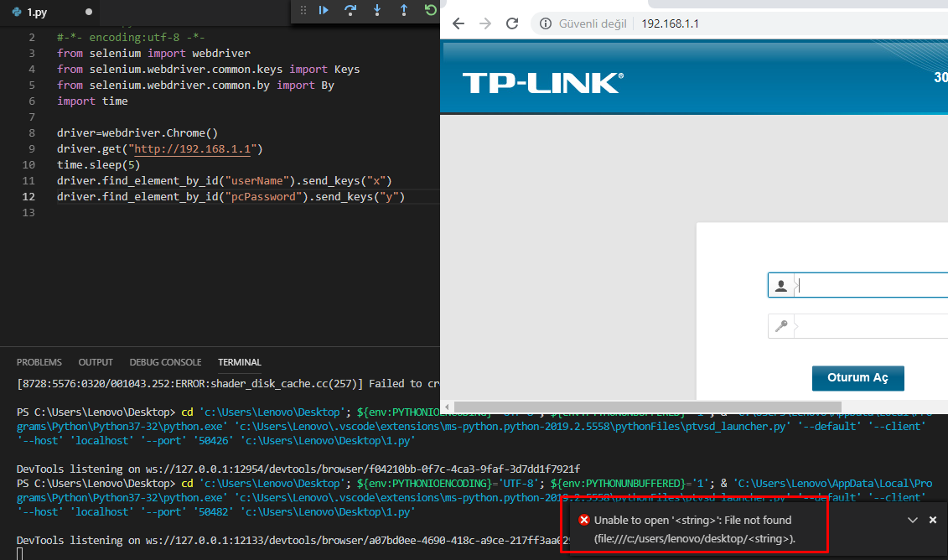
Task: Click the key icon beside the password field
Action: pos(781,327)
